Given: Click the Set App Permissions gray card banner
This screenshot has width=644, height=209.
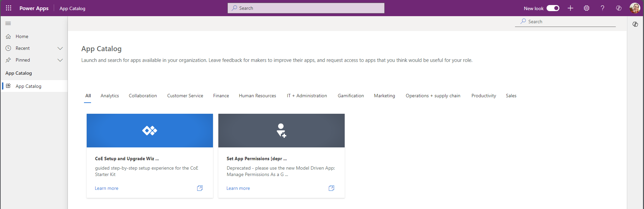Looking at the screenshot, I should click(x=282, y=131).
